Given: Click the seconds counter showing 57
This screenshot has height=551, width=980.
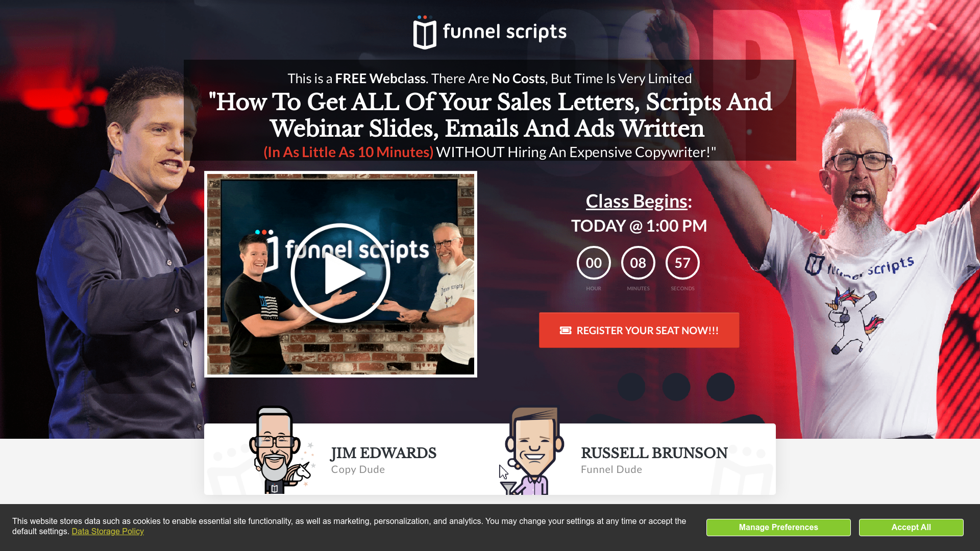Looking at the screenshot, I should point(682,262).
